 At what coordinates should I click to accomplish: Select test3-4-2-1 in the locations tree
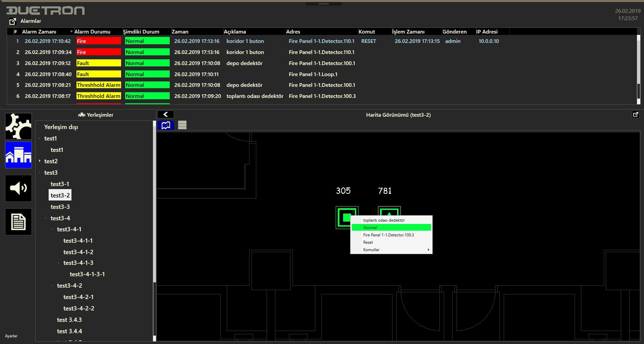tap(78, 297)
